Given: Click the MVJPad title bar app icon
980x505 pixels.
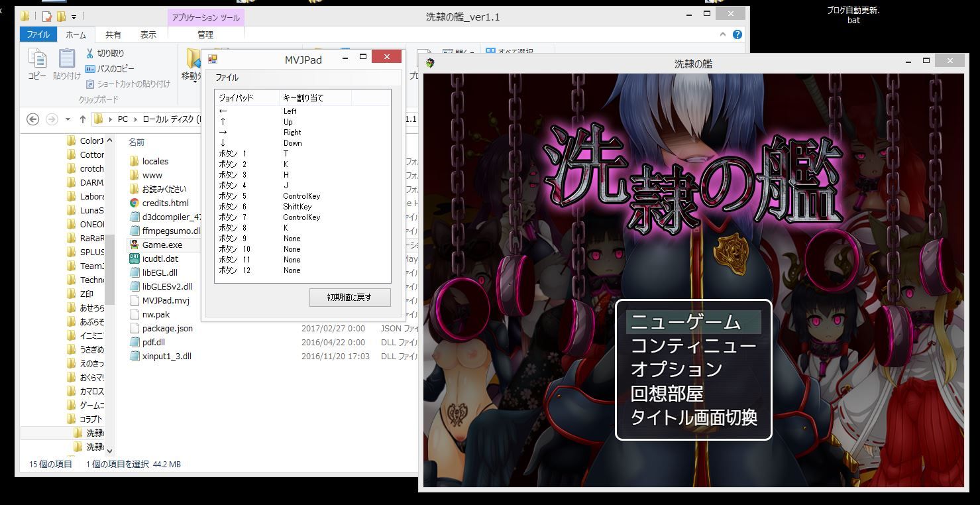Looking at the screenshot, I should (x=213, y=59).
